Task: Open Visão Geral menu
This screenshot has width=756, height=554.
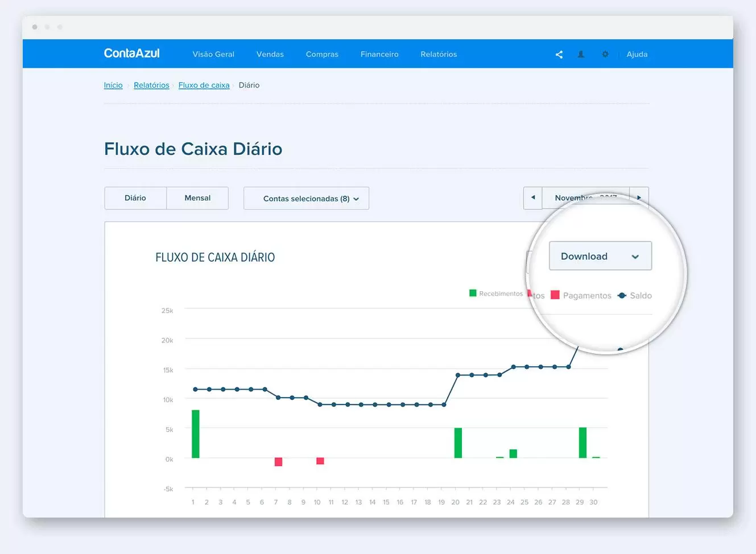Action: click(x=213, y=55)
